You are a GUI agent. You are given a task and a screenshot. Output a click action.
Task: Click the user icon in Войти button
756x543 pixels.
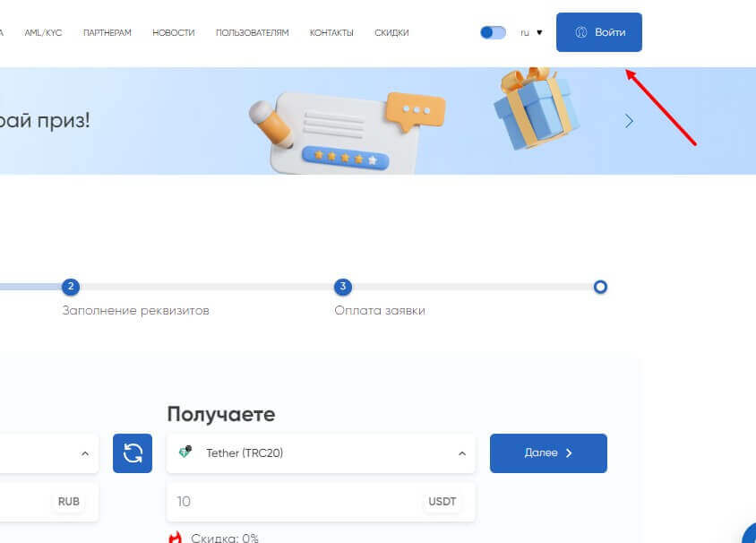click(581, 32)
